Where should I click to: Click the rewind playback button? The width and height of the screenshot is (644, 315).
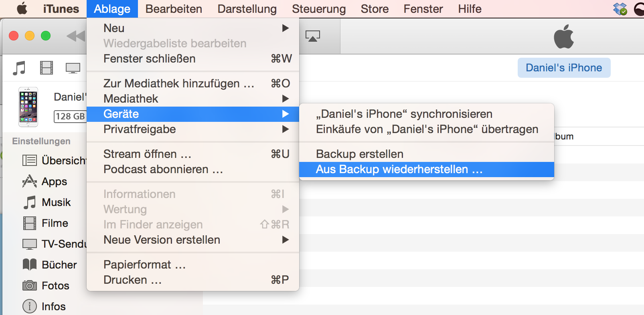point(75,36)
